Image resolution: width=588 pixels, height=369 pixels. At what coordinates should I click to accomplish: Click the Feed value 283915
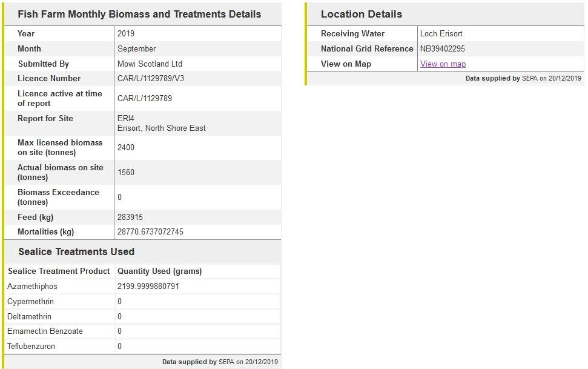click(130, 217)
